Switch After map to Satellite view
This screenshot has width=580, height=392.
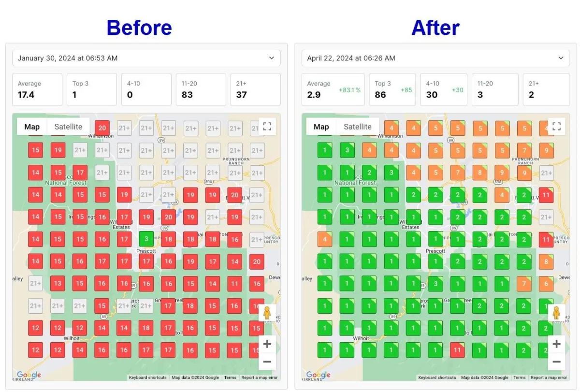358,127
